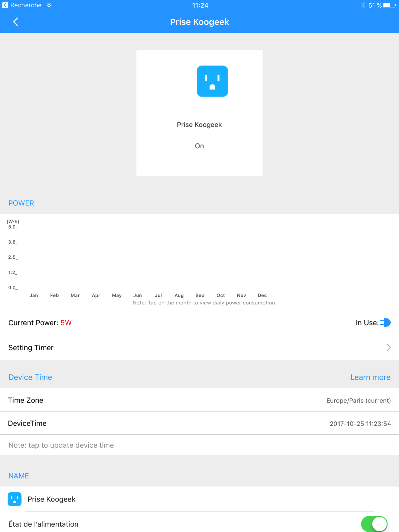
Task: Select May month on power chart
Action: coord(117,295)
